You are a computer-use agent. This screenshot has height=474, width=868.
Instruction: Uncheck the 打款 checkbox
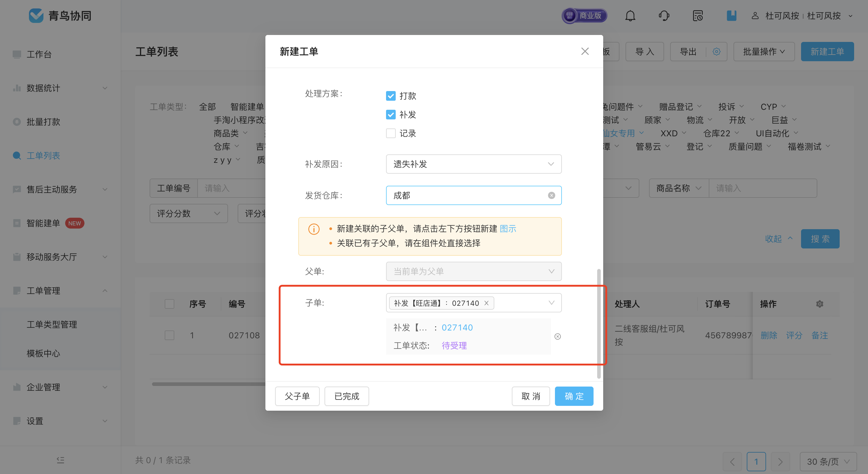tap(391, 96)
